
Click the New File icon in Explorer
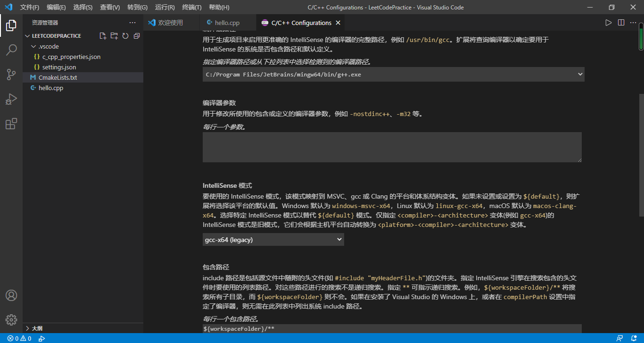102,35
